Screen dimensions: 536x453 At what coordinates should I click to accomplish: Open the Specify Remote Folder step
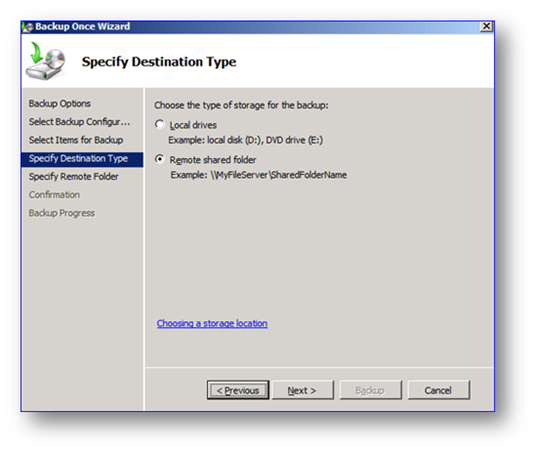coord(73,177)
